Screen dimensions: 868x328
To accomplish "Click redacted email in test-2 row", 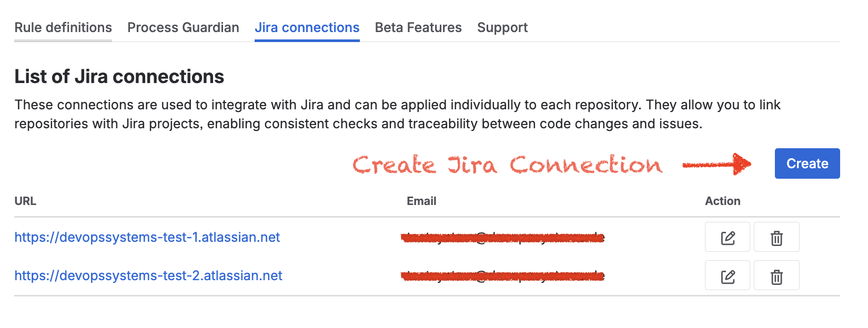I will 502,276.
